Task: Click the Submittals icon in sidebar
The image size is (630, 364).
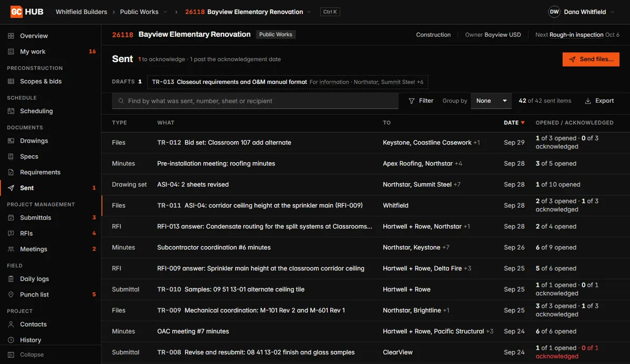Action: (11, 218)
